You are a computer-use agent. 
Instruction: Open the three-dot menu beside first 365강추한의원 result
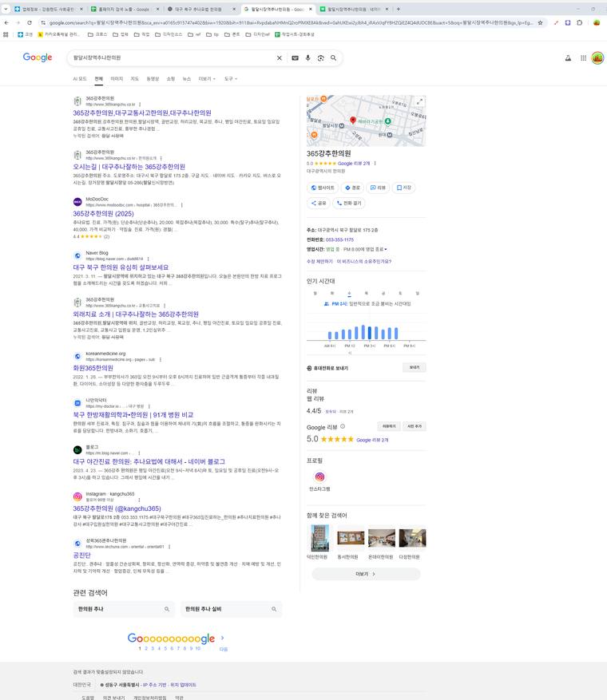(140, 105)
